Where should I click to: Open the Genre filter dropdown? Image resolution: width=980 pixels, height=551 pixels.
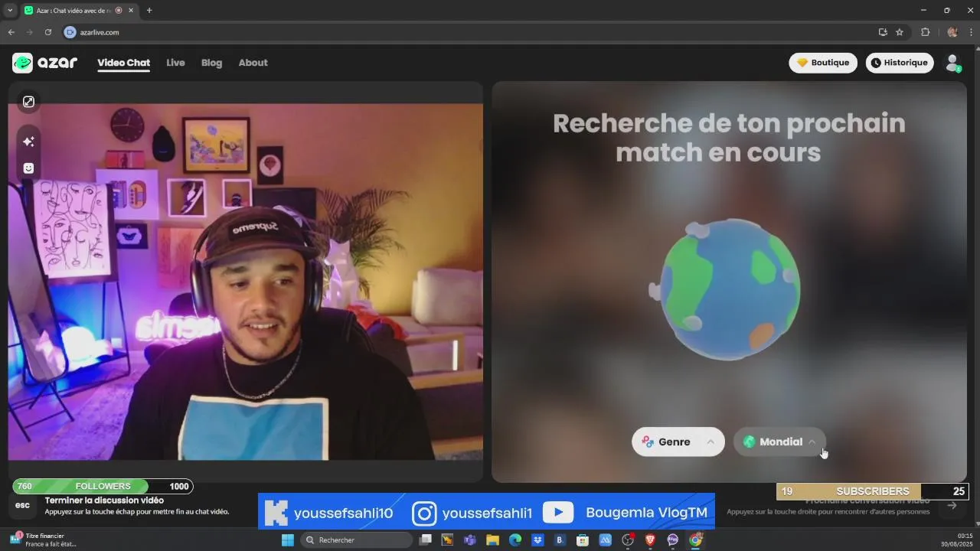[678, 442]
